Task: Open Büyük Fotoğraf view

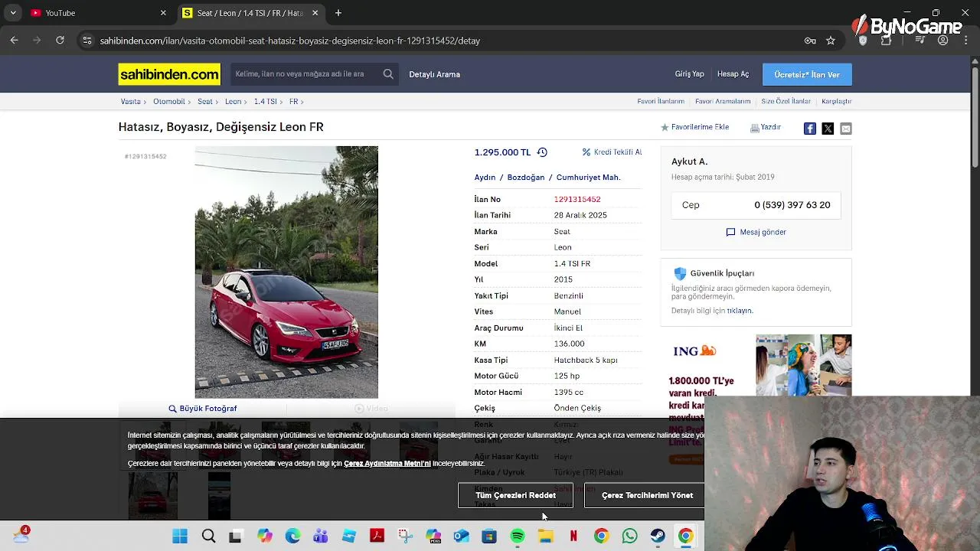Action: (x=203, y=409)
